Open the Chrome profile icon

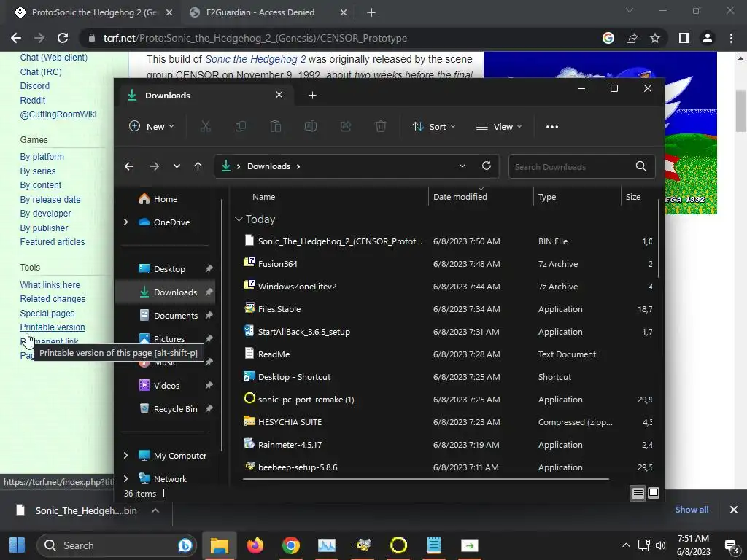click(708, 38)
